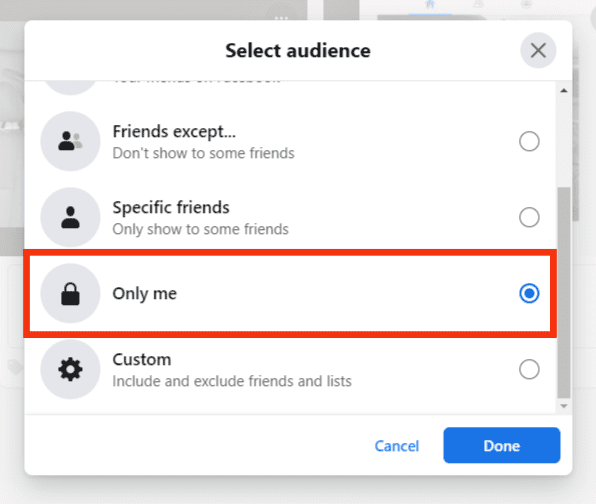Click the Cancel link
The height and width of the screenshot is (504, 596).
coord(396,446)
